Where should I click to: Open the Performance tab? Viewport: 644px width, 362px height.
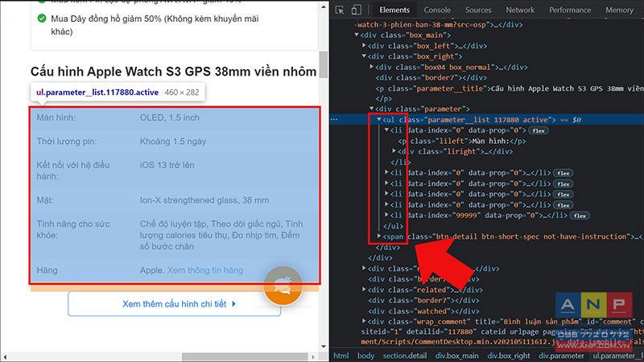[x=570, y=10]
